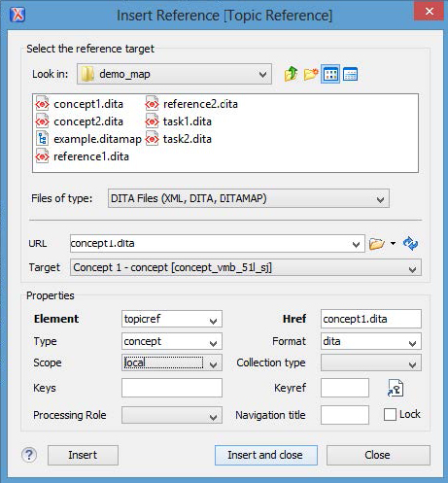Create a new folder icon

(x=311, y=74)
